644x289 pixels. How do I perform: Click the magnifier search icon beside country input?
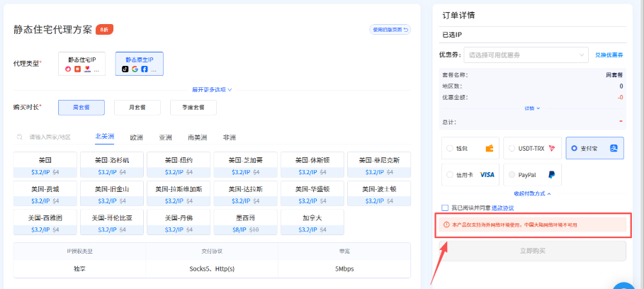click(19, 137)
